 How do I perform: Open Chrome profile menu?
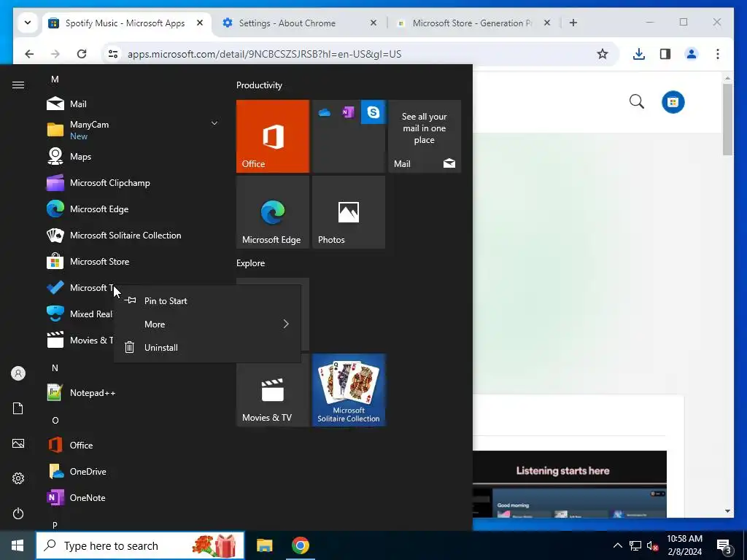click(692, 54)
